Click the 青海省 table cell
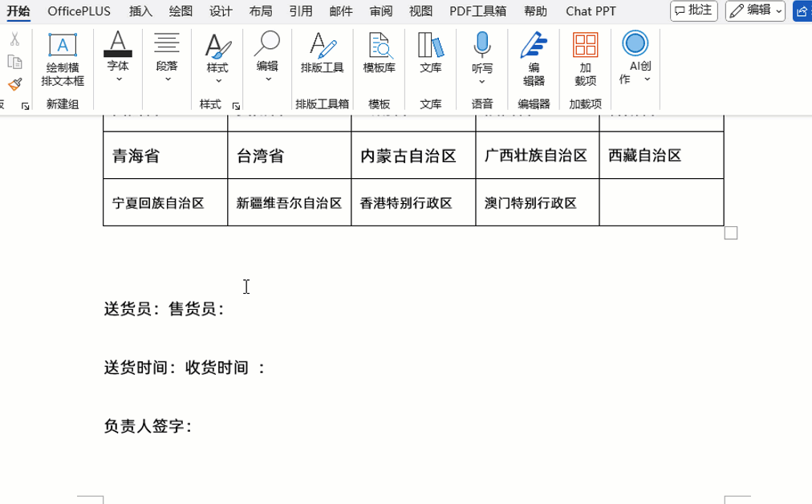This screenshot has height=504, width=812. 165,156
